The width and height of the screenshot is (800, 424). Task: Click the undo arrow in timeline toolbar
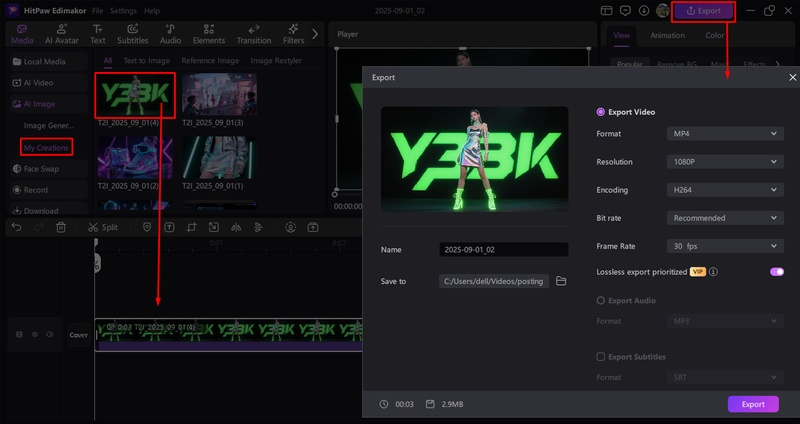point(16,228)
